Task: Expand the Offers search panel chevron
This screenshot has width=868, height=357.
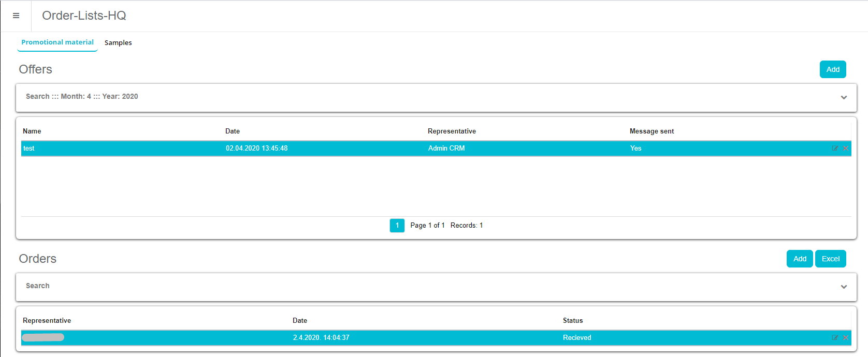Action: click(x=844, y=97)
